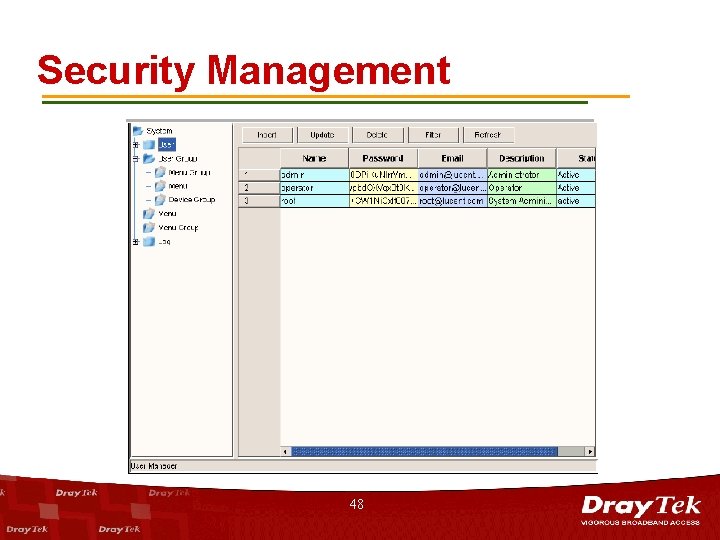
Task: Click the Delete button
Action: (x=377, y=135)
